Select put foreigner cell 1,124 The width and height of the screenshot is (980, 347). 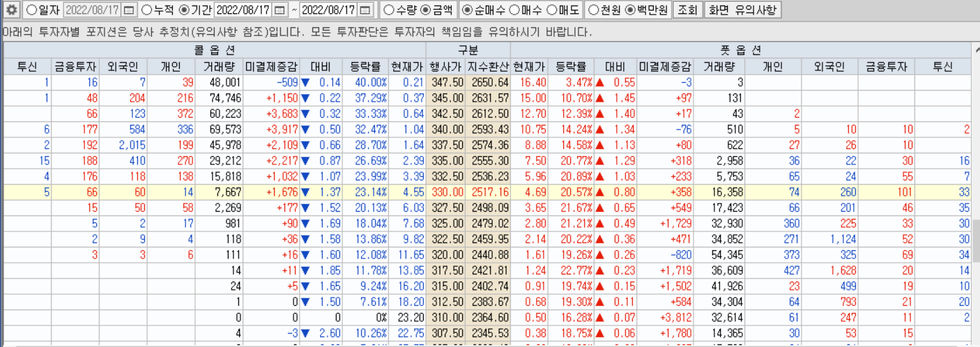tap(829, 238)
